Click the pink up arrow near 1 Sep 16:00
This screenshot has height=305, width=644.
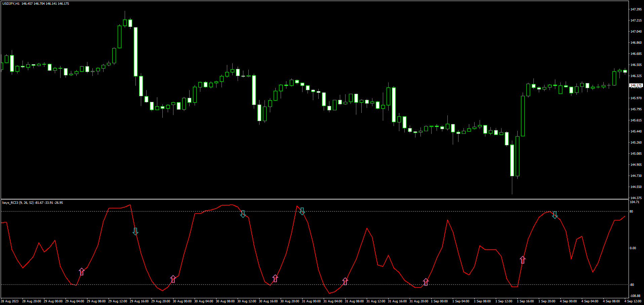pyautogui.click(x=523, y=260)
